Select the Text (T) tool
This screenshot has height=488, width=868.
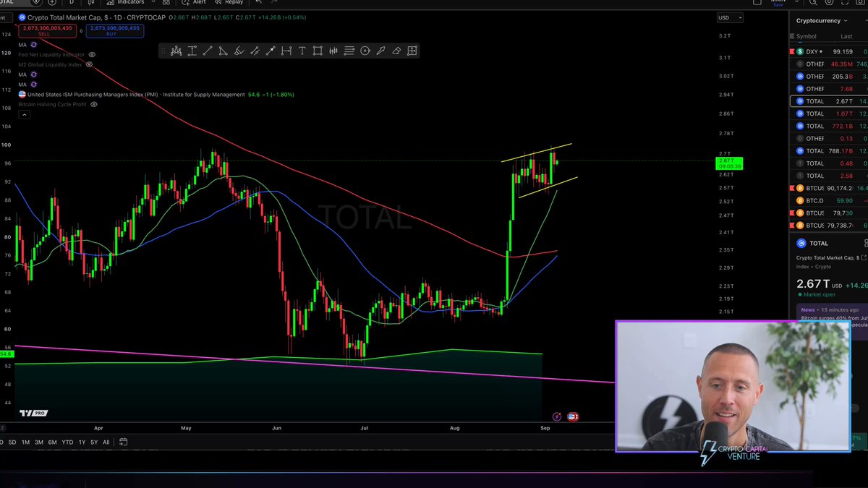(302, 51)
